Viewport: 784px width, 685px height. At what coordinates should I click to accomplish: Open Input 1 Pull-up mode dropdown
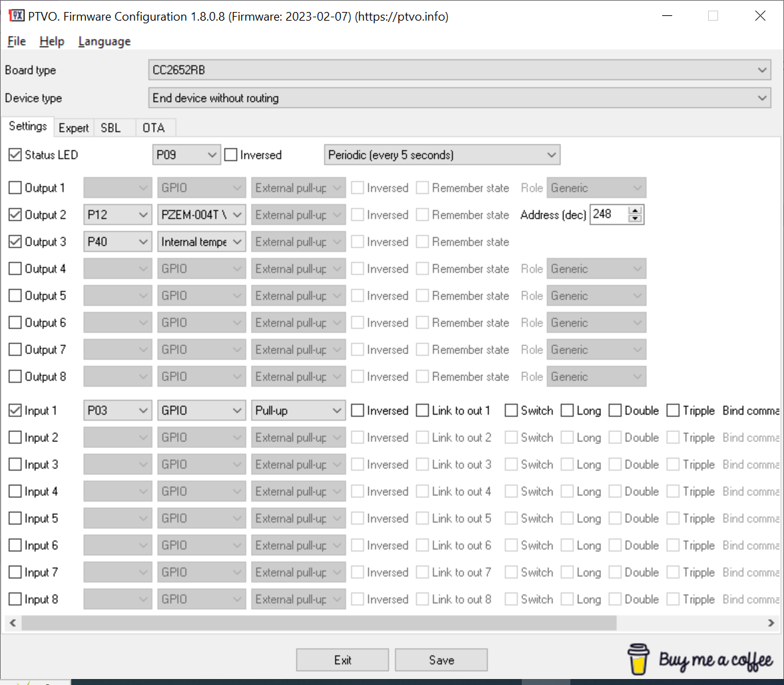(x=298, y=411)
